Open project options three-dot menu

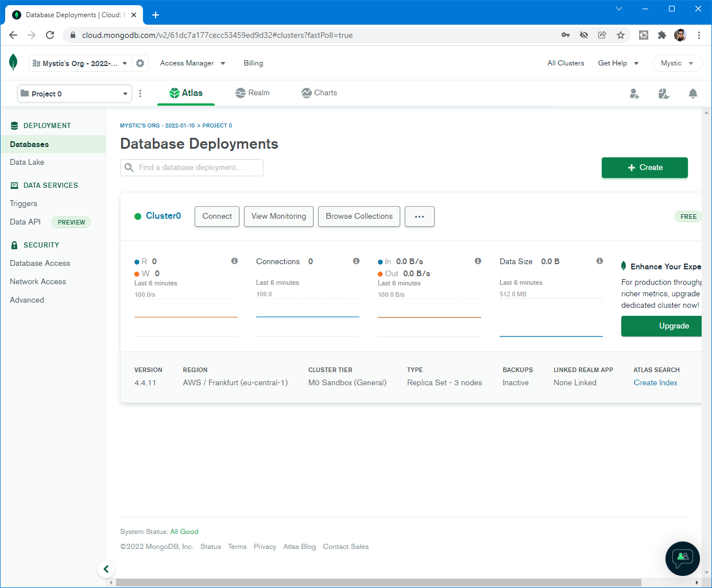(x=140, y=94)
